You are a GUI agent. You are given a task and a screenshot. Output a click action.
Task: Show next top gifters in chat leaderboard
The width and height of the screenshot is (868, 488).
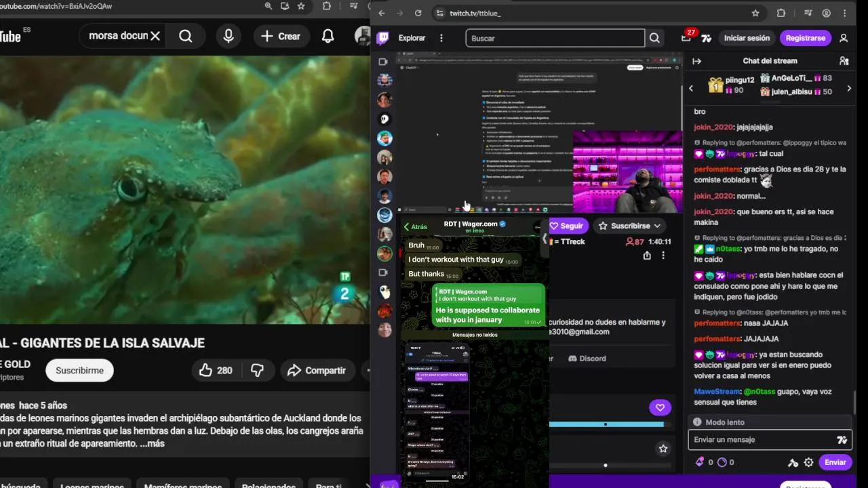click(x=849, y=88)
